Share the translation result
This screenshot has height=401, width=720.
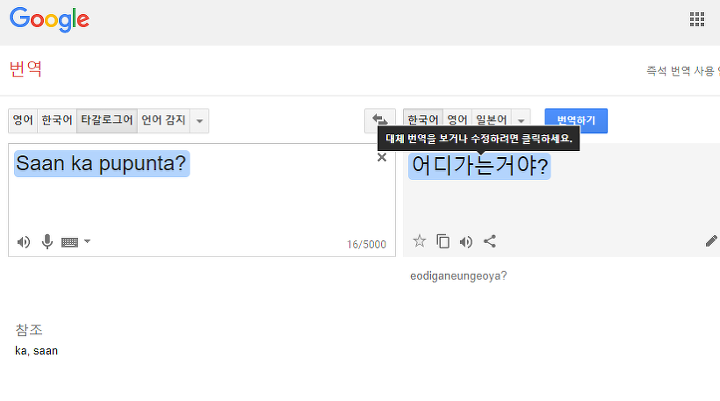(x=489, y=241)
